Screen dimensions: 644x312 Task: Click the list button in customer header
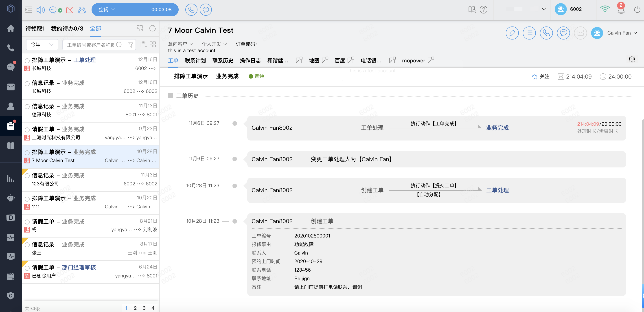[529, 33]
